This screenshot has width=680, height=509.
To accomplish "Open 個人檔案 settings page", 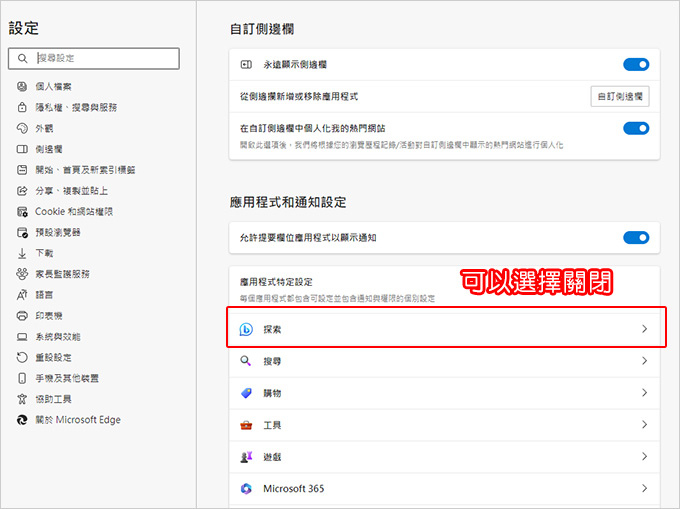I will (x=53, y=86).
